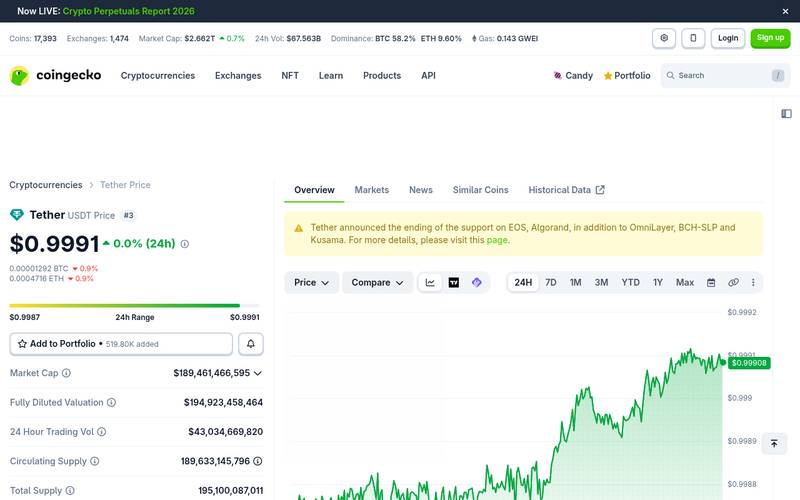Select the 1M chart range
Screen dimensions: 800x500
pyautogui.click(x=576, y=283)
